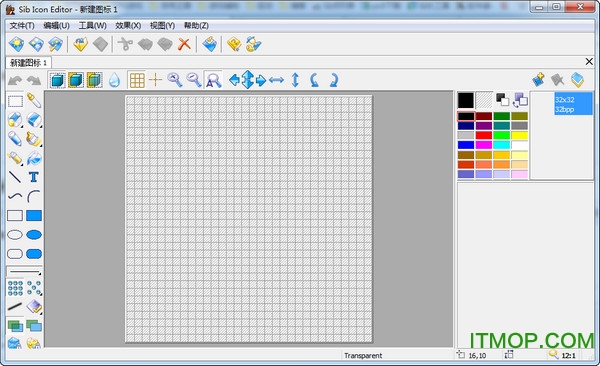Click the 12:1 zoom ratio indicator
Viewport: 600px width, 366px height.
click(x=568, y=356)
